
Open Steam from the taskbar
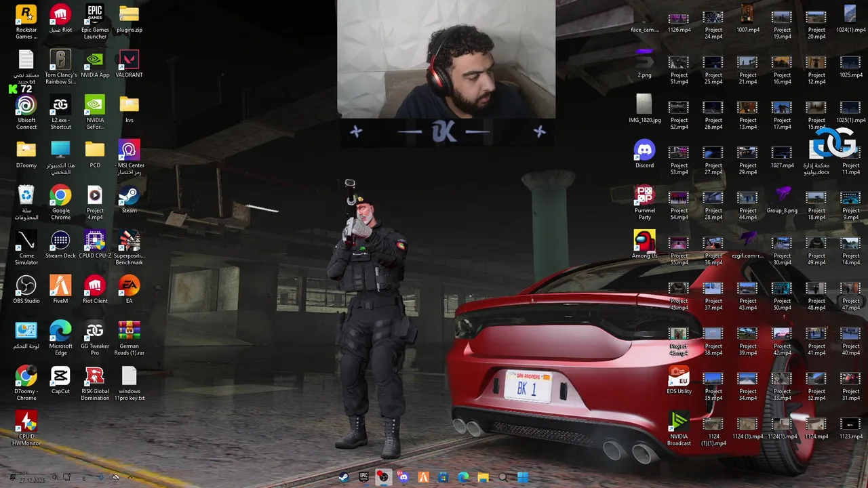pyautogui.click(x=344, y=477)
